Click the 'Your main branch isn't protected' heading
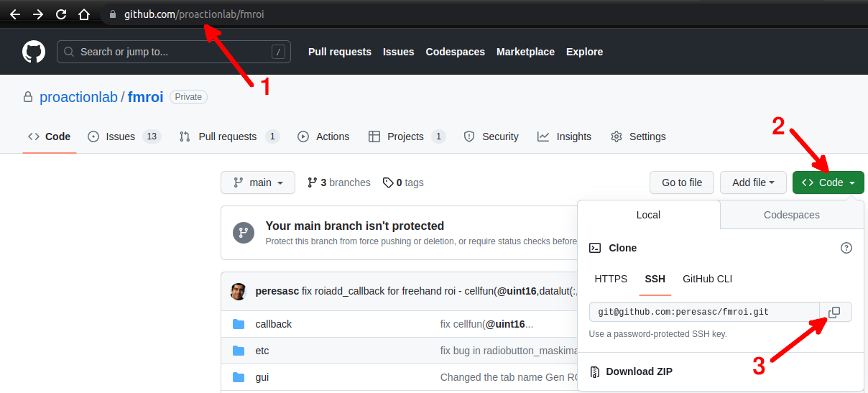This screenshot has width=868, height=393. [355, 226]
